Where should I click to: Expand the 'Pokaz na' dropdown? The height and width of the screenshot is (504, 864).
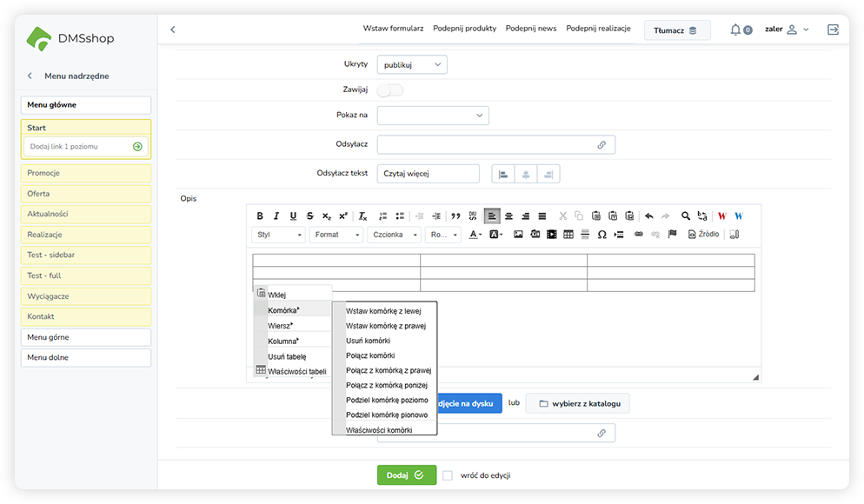coord(433,116)
